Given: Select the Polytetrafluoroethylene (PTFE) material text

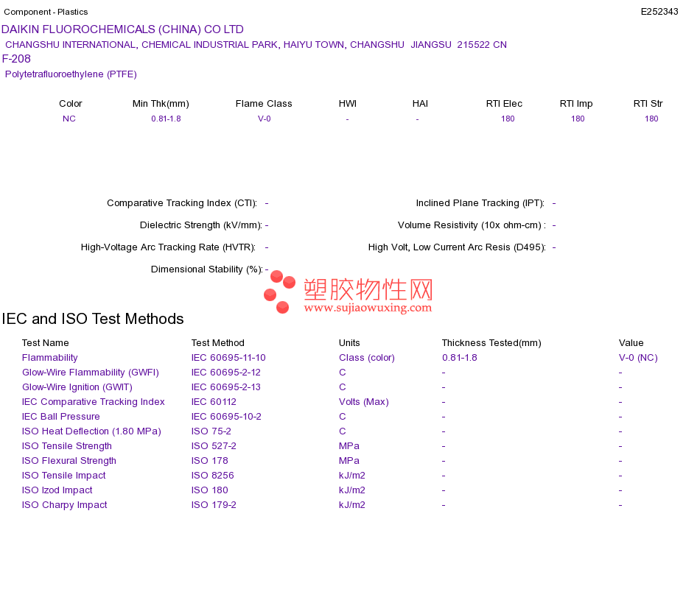Looking at the screenshot, I should click(x=71, y=74).
